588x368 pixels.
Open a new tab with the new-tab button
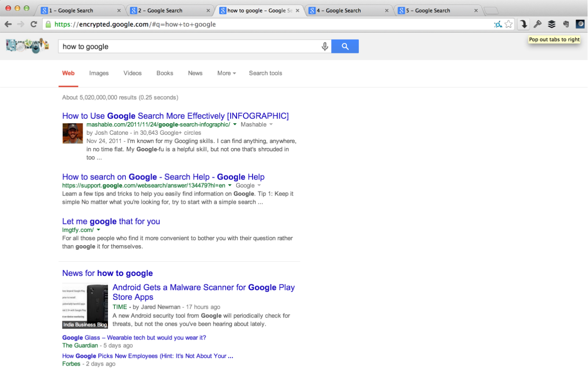click(x=491, y=11)
